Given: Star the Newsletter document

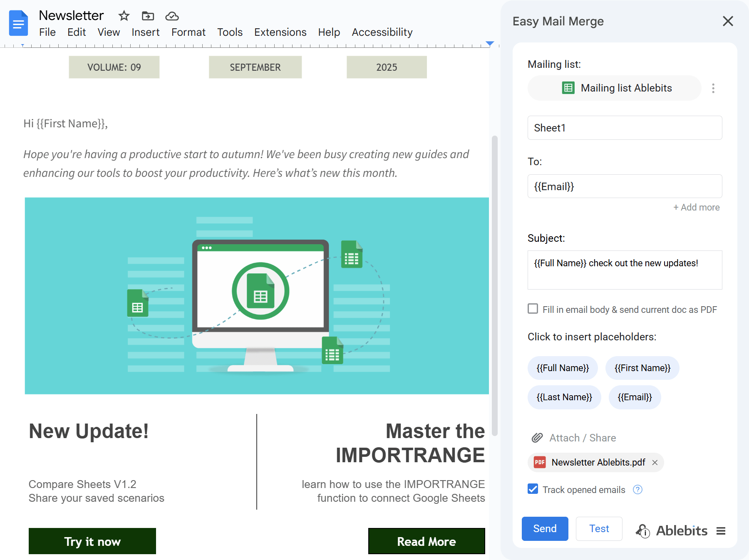Looking at the screenshot, I should pos(124,16).
